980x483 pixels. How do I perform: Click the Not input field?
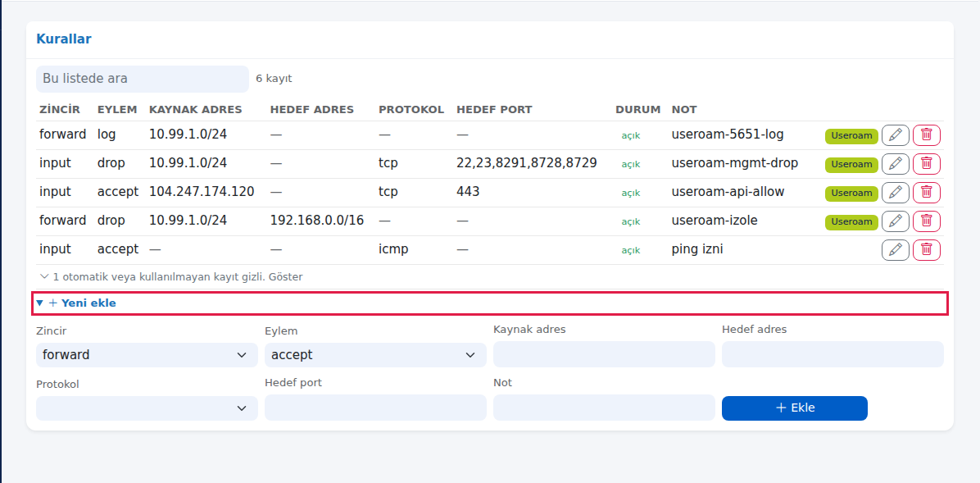pos(604,408)
